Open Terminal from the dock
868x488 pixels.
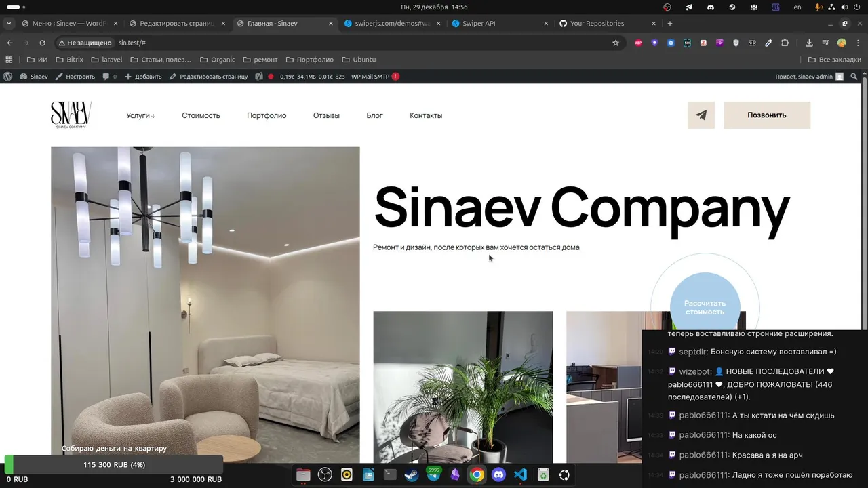390,475
